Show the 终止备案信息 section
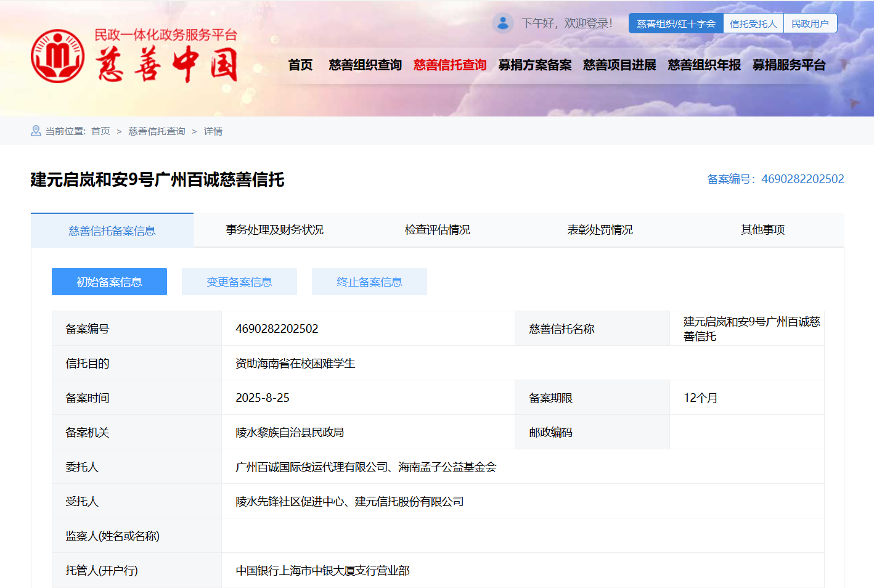The image size is (874, 588). (369, 282)
